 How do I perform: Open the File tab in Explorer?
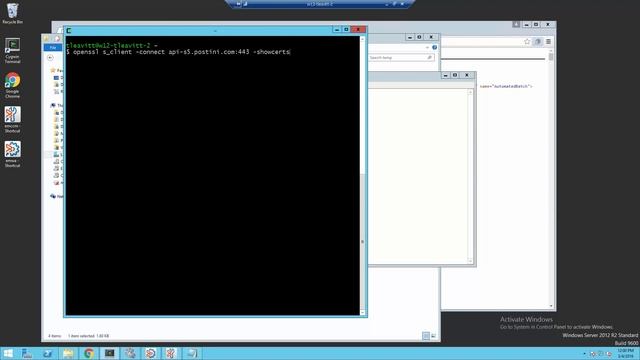coord(53,48)
